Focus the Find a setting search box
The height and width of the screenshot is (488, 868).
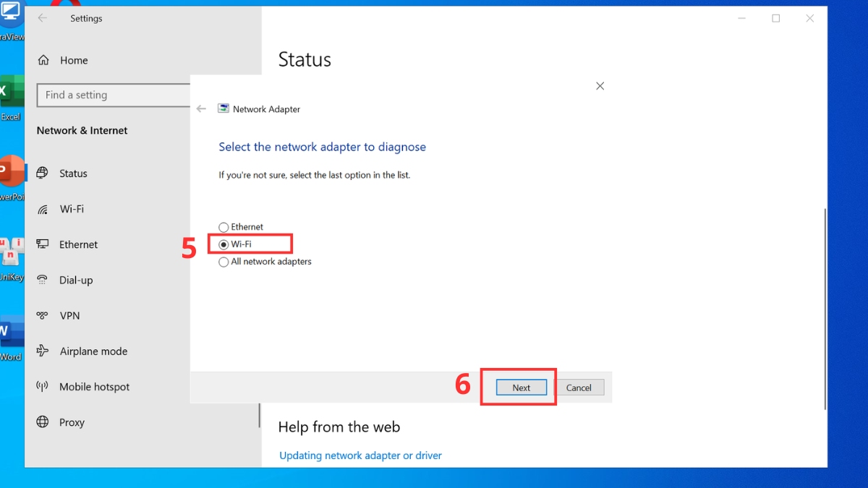tap(114, 95)
